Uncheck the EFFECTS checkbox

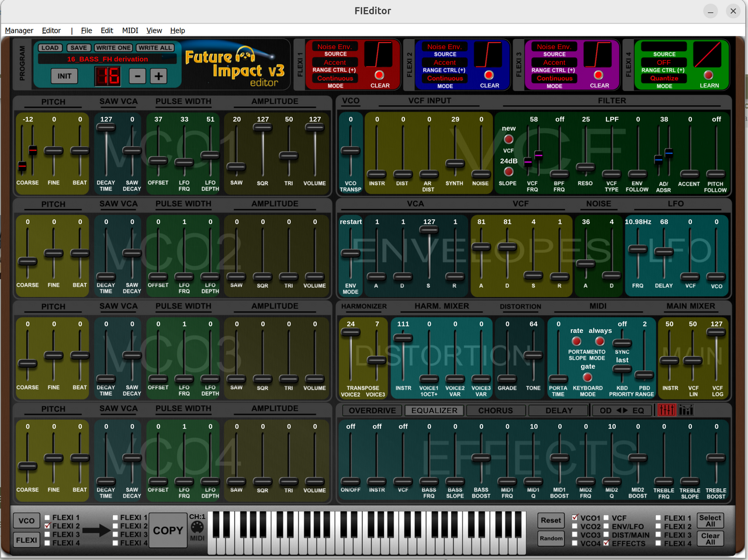(606, 543)
